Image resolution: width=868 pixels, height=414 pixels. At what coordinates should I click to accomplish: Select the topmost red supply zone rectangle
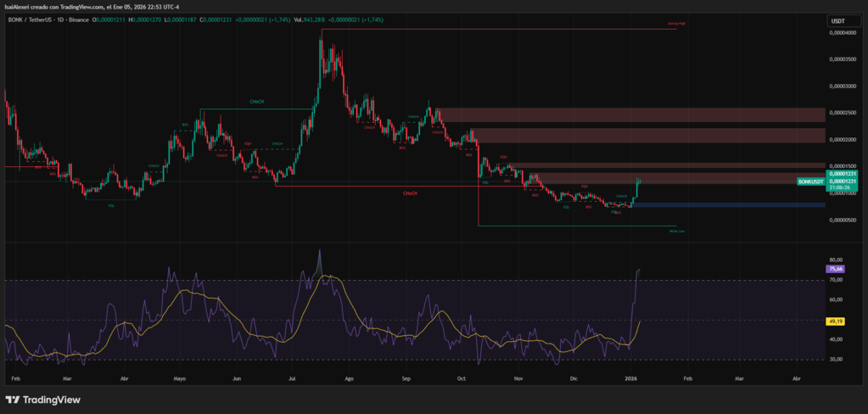(x=631, y=115)
